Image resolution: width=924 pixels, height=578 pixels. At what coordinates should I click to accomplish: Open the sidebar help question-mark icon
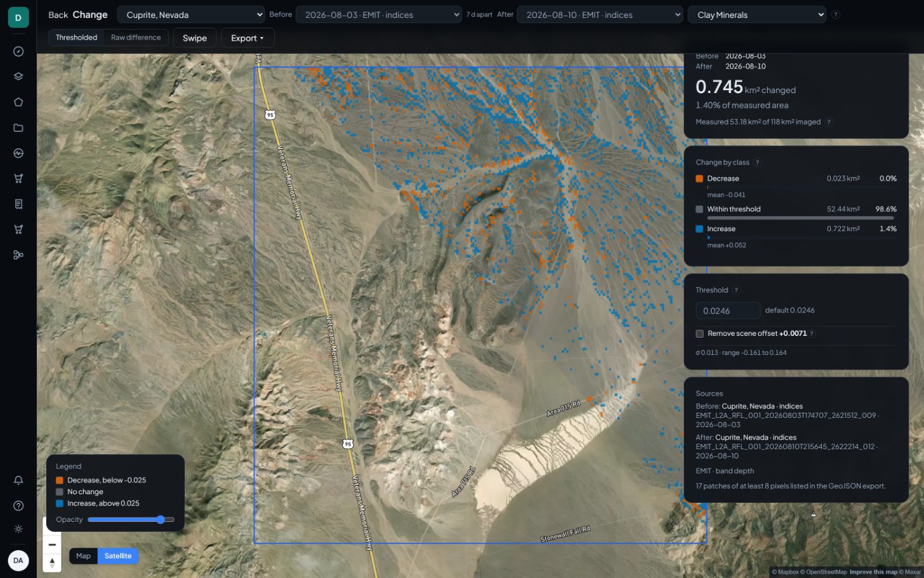(18, 506)
